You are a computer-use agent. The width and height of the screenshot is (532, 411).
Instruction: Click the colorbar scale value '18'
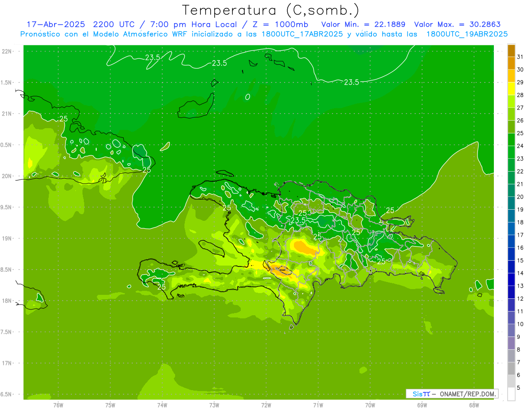[x=520, y=222]
